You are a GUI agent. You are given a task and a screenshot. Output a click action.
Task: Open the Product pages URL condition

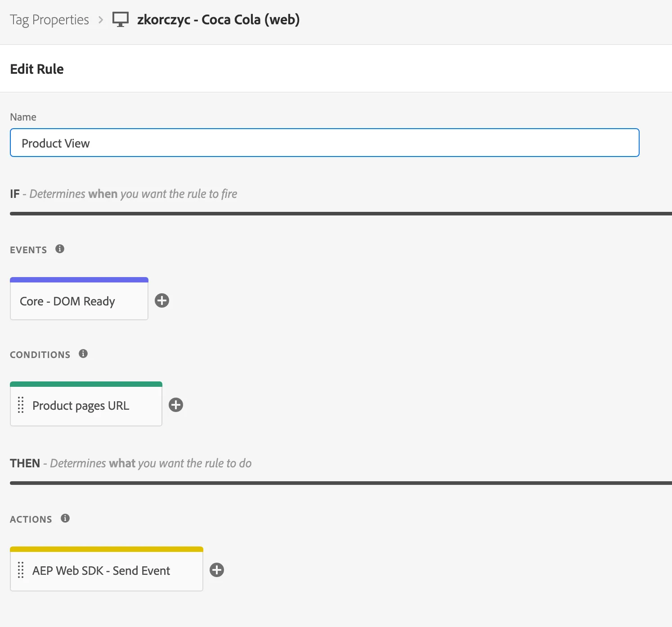(86, 404)
